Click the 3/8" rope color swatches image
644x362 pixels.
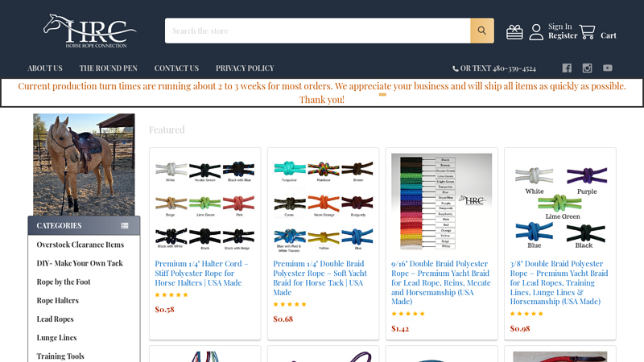(x=559, y=201)
